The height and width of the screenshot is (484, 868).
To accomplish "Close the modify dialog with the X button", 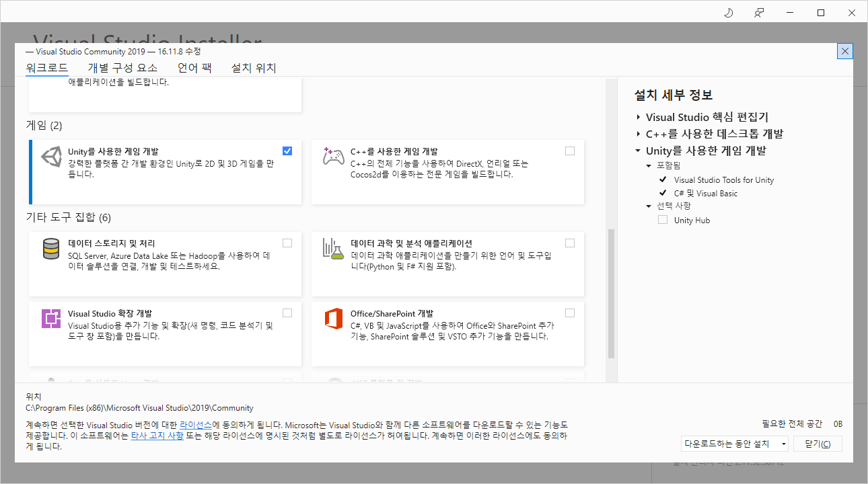I will click(845, 51).
